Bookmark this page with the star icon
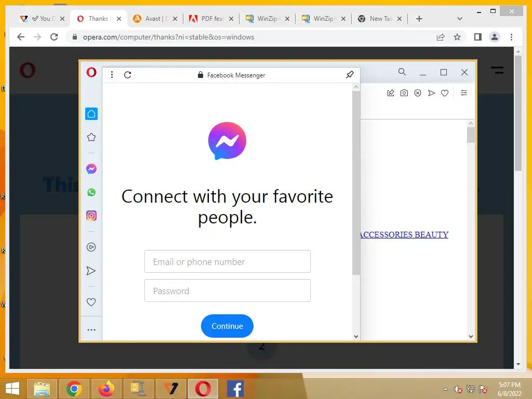 pyautogui.click(x=457, y=37)
